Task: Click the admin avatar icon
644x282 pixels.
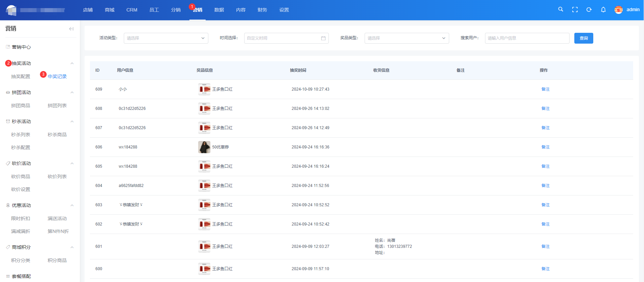Action: pos(619,10)
